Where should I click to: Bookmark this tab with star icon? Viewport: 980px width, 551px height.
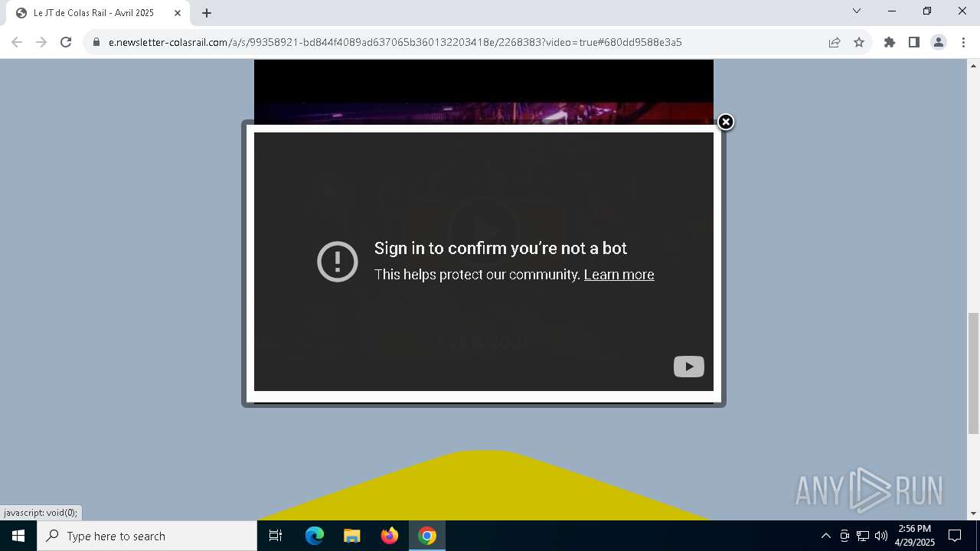pos(859,42)
